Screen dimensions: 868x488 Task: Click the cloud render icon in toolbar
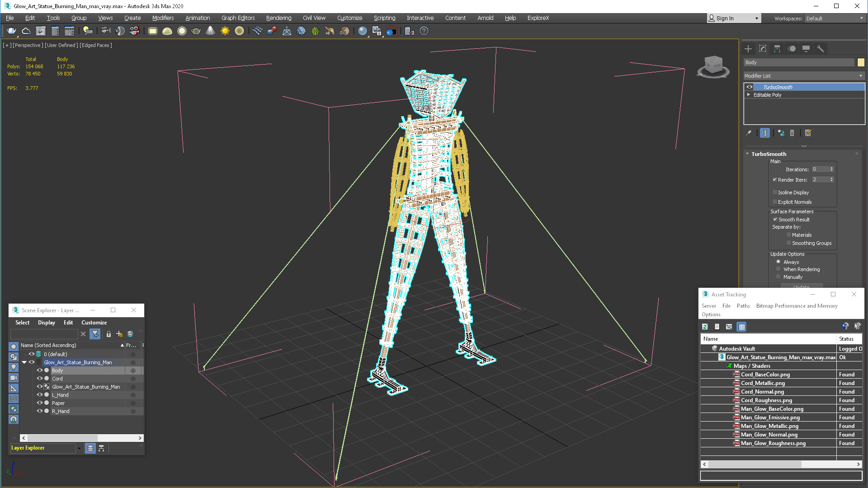(26, 31)
